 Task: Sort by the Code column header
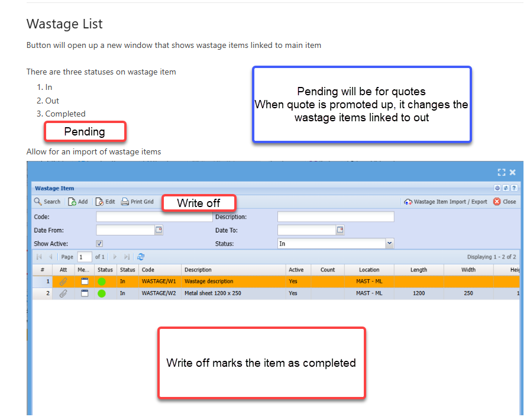[160, 270]
